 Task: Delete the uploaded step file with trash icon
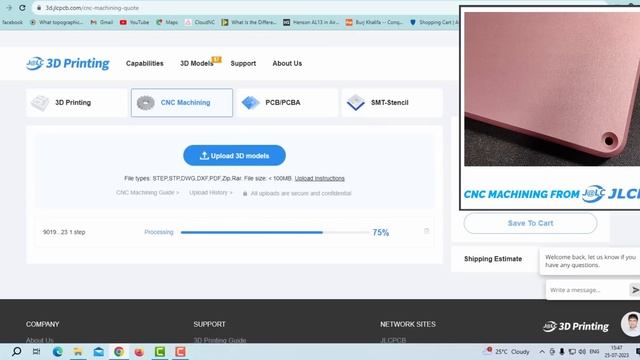tap(427, 231)
